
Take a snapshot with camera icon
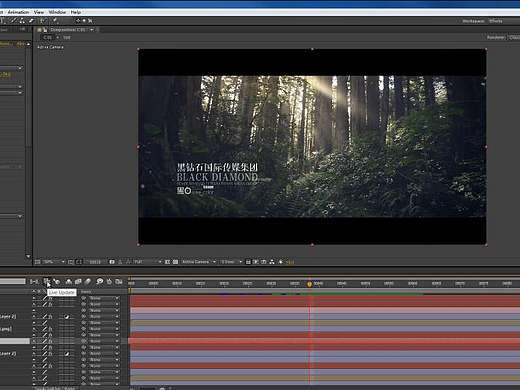point(112,262)
